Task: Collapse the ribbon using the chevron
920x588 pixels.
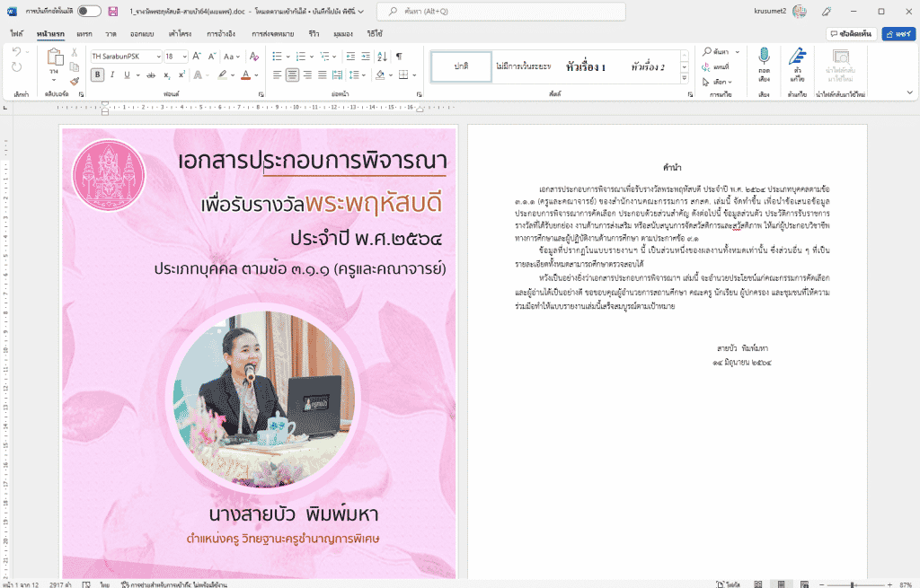Action: click(x=909, y=92)
